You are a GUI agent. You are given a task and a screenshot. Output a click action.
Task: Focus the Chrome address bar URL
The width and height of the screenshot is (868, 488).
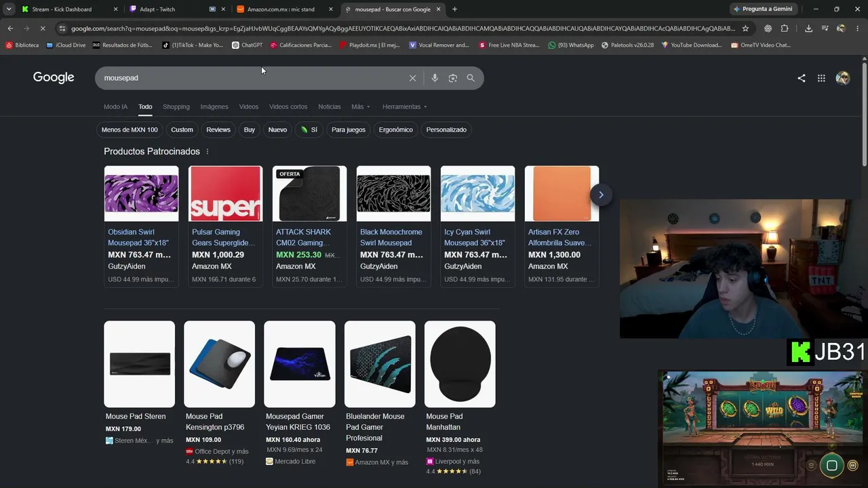(403, 28)
